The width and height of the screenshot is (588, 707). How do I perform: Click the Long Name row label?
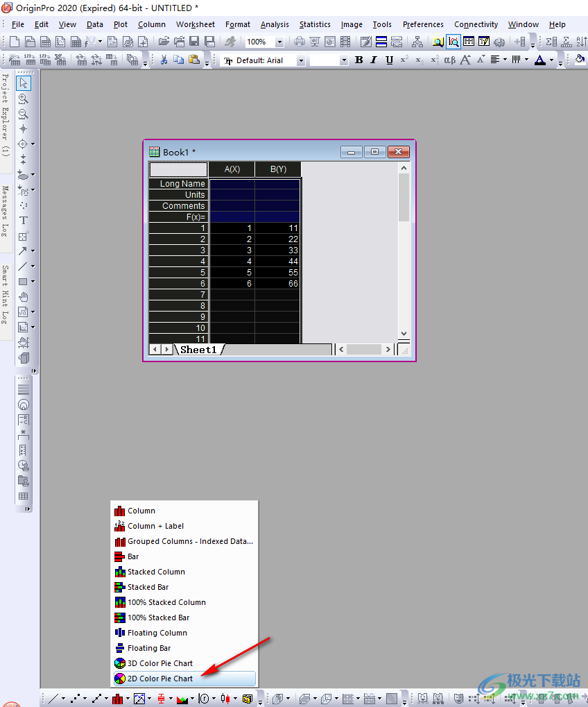click(x=178, y=183)
